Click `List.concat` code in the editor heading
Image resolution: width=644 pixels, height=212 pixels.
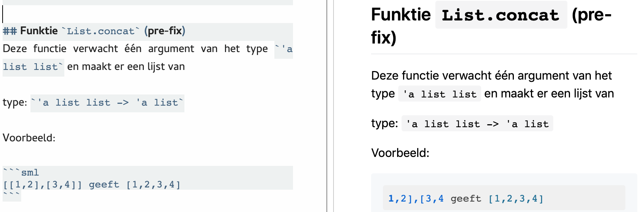tap(100, 31)
